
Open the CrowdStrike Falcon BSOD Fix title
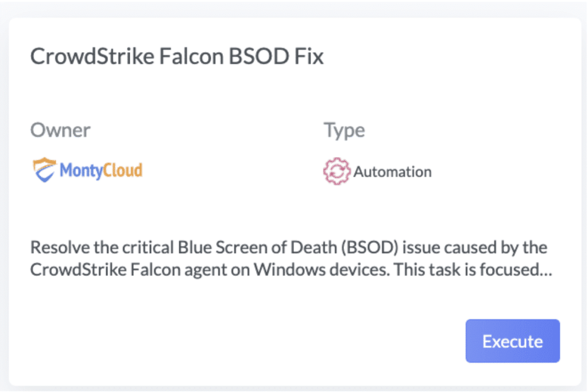(177, 57)
